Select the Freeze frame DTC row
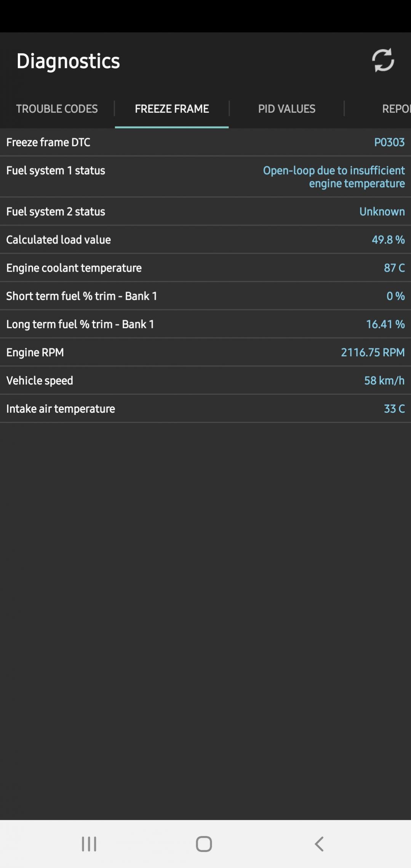Image resolution: width=411 pixels, height=868 pixels. [205, 142]
